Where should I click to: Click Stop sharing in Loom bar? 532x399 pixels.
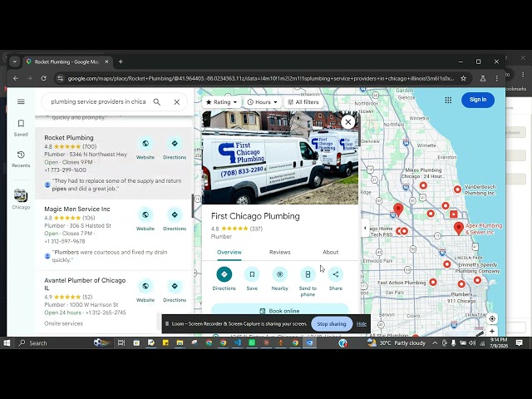332,323
